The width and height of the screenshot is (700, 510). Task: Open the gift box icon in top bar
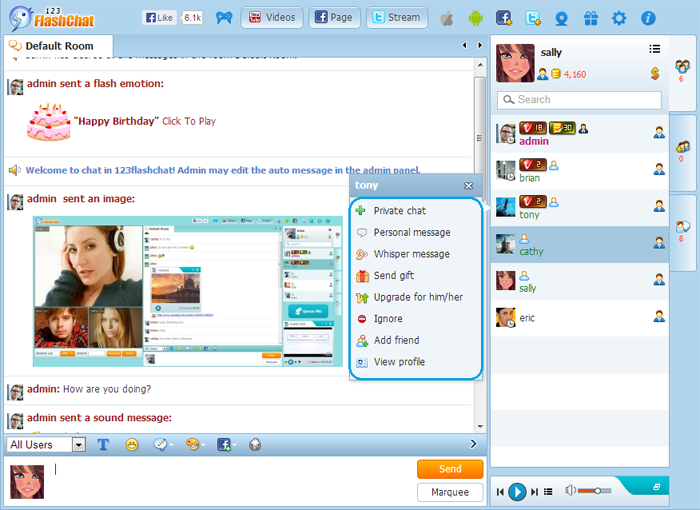(590, 18)
